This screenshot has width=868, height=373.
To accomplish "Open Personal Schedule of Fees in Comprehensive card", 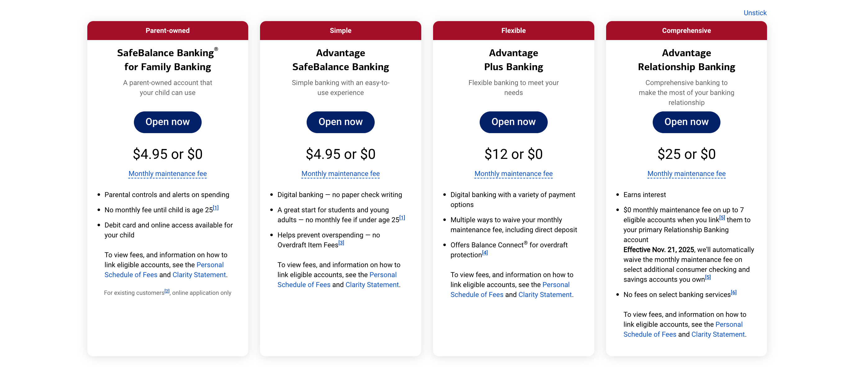I will [683, 329].
